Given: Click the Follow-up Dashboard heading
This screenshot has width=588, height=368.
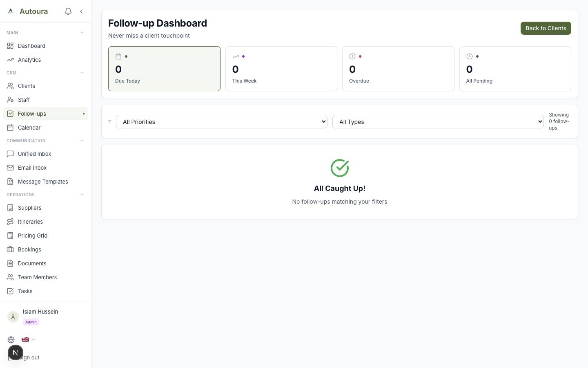Looking at the screenshot, I should (158, 23).
